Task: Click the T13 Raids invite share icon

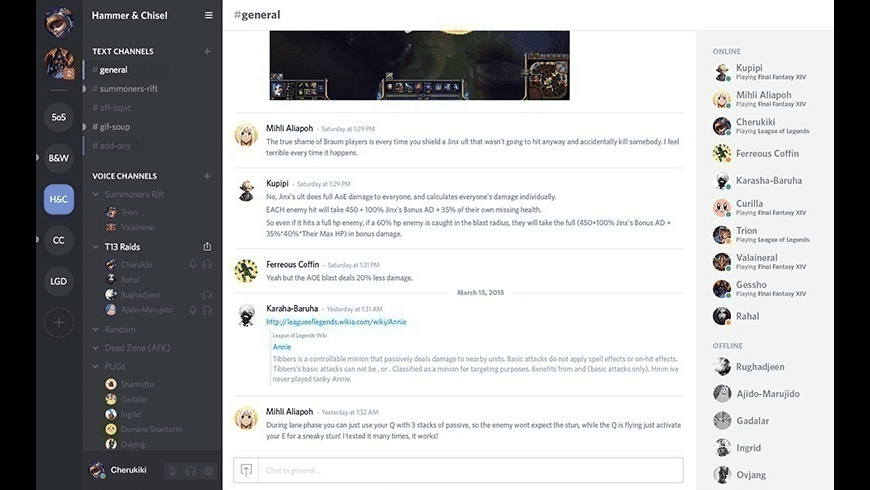Action: 207,246
